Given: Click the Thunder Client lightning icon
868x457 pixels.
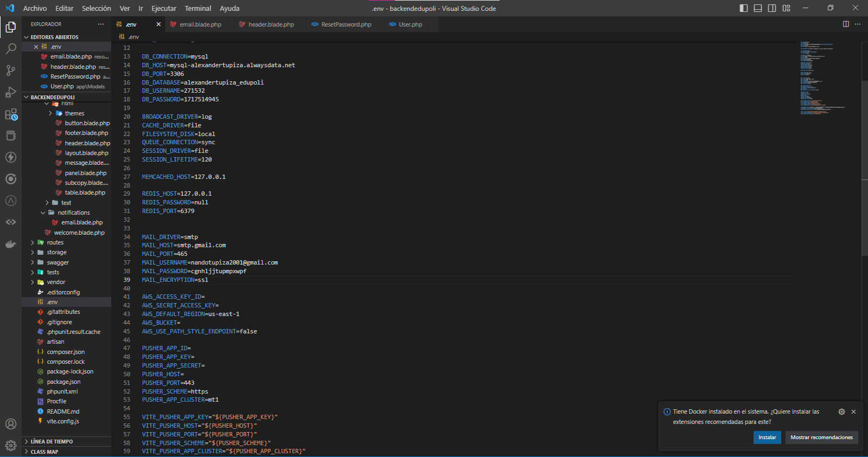Looking at the screenshot, I should [11, 157].
